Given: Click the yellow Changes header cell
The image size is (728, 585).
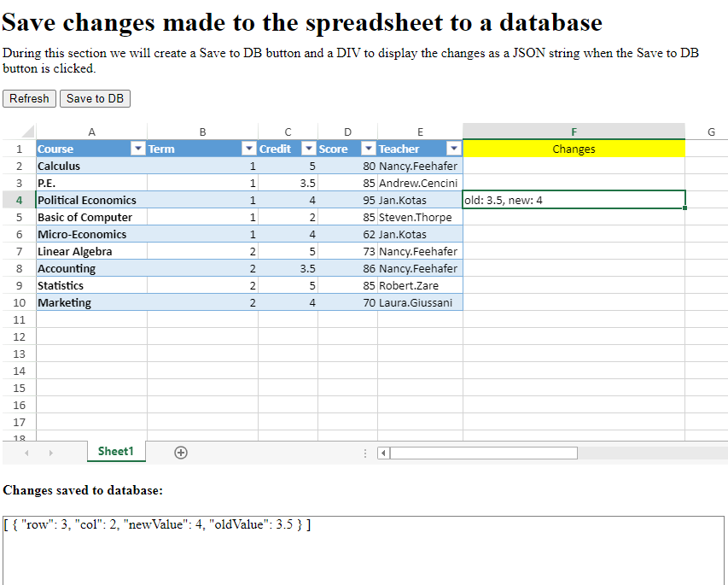Looking at the screenshot, I should pyautogui.click(x=574, y=149).
